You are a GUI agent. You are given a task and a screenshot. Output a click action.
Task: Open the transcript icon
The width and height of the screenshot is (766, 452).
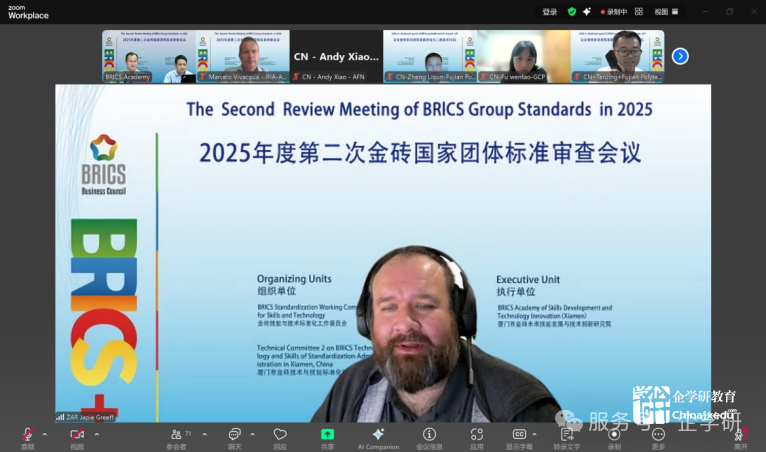tap(567, 434)
